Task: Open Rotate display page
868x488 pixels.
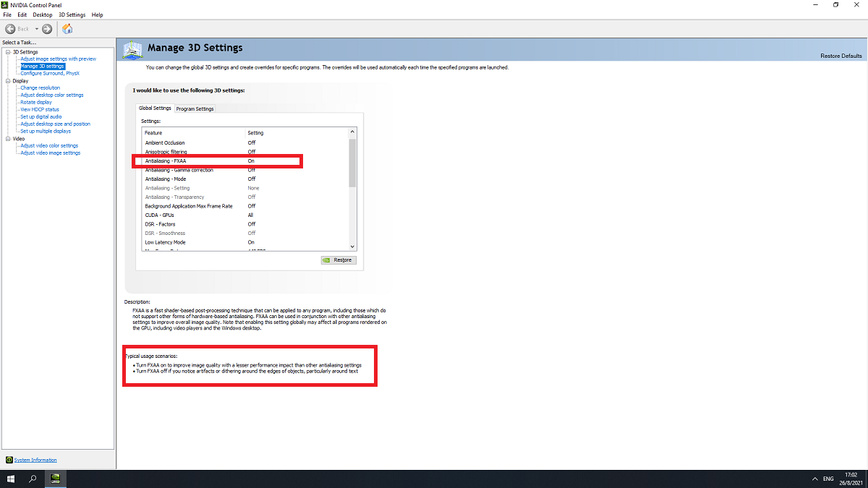Action: pyautogui.click(x=36, y=103)
